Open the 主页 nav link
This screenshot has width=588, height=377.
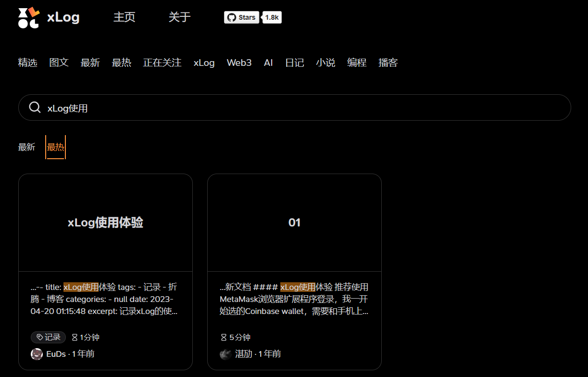click(125, 17)
